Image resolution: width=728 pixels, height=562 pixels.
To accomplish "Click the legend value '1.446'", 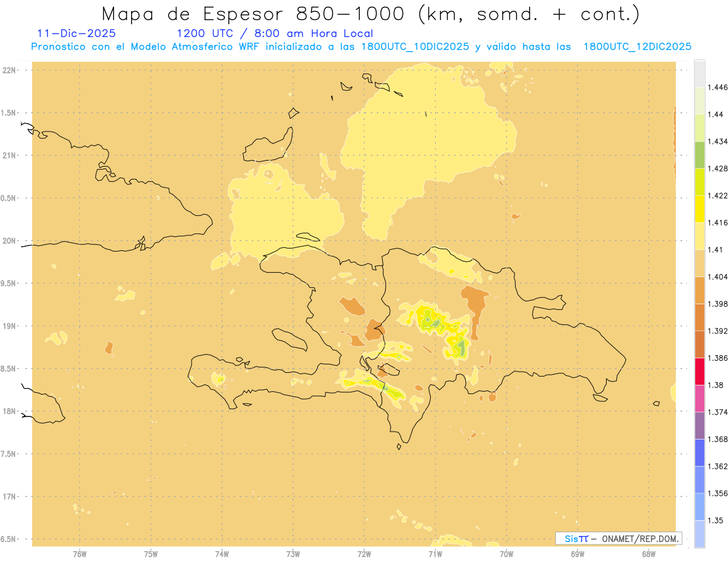I will (718, 87).
